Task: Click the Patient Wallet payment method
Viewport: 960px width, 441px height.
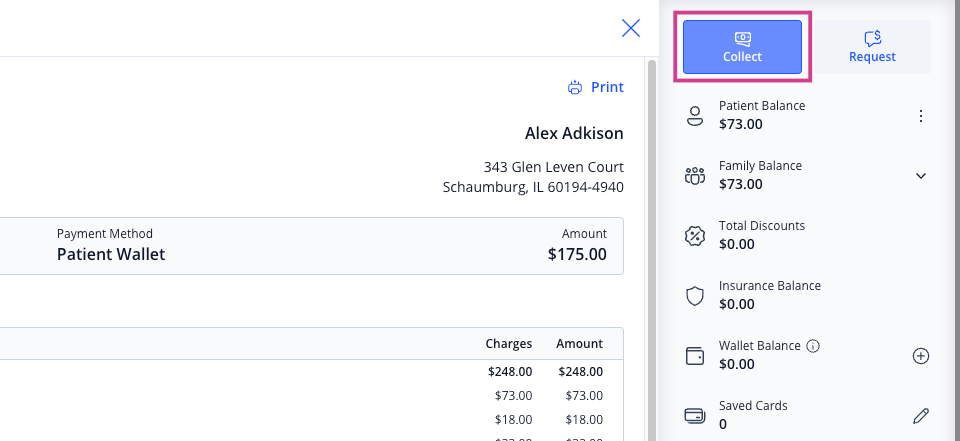Action: tap(111, 255)
